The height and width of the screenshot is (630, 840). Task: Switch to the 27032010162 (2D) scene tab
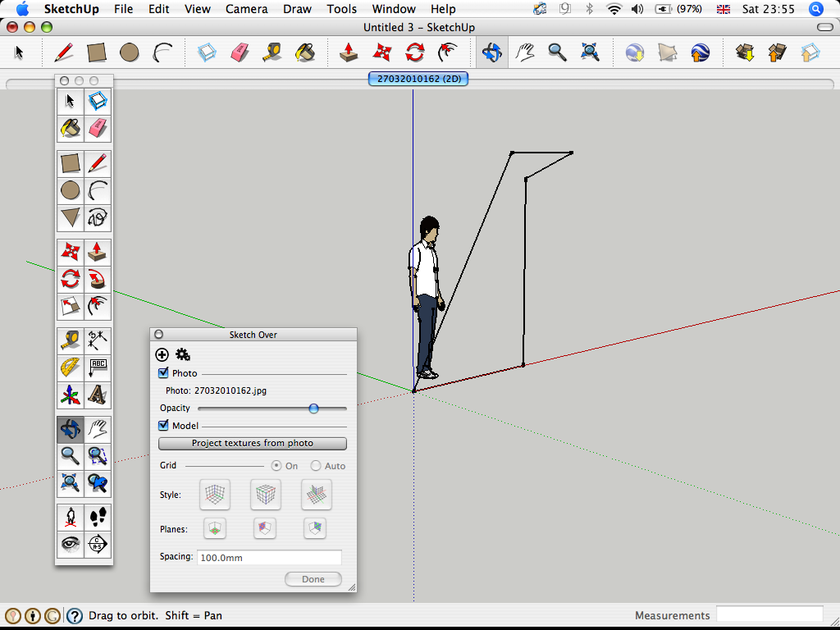[418, 79]
